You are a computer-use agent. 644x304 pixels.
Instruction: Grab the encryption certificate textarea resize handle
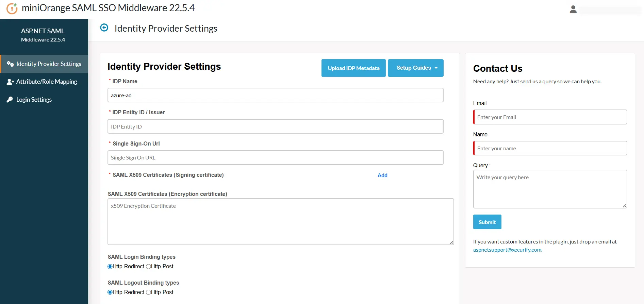pyautogui.click(x=451, y=242)
